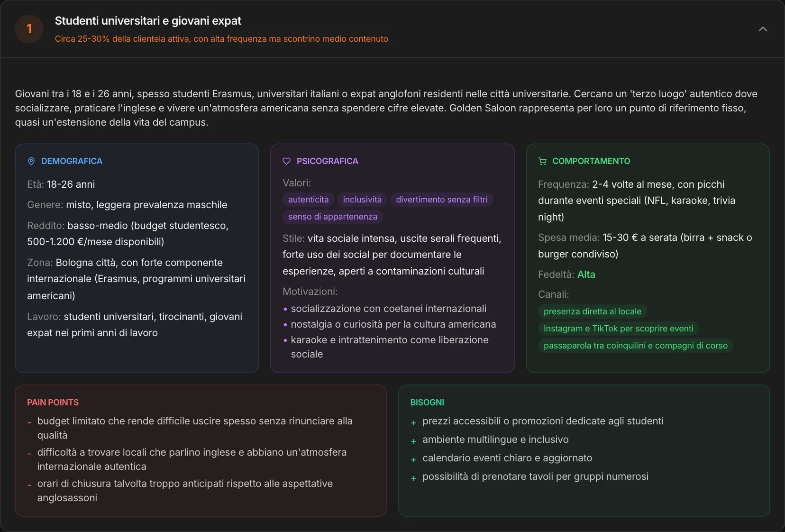Click 'nostalgia o curiosità per la cultura americana'
Image resolution: width=785 pixels, height=532 pixels.
click(x=393, y=324)
